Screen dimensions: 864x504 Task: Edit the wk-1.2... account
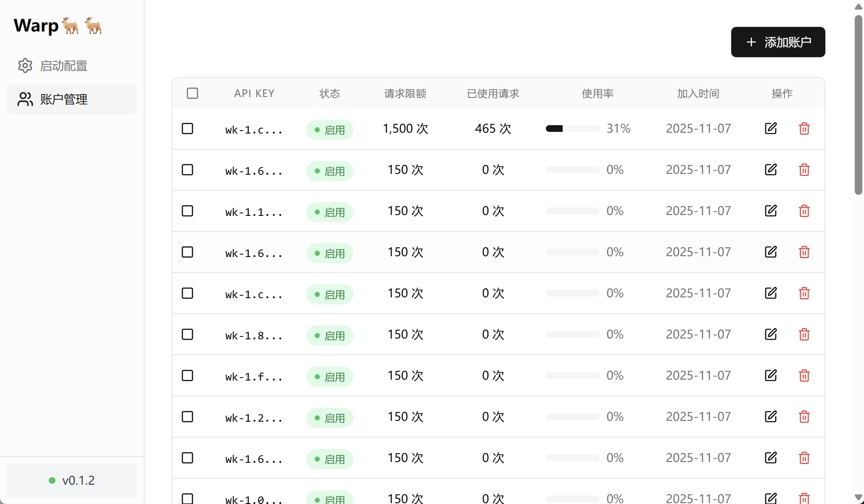[x=771, y=417]
